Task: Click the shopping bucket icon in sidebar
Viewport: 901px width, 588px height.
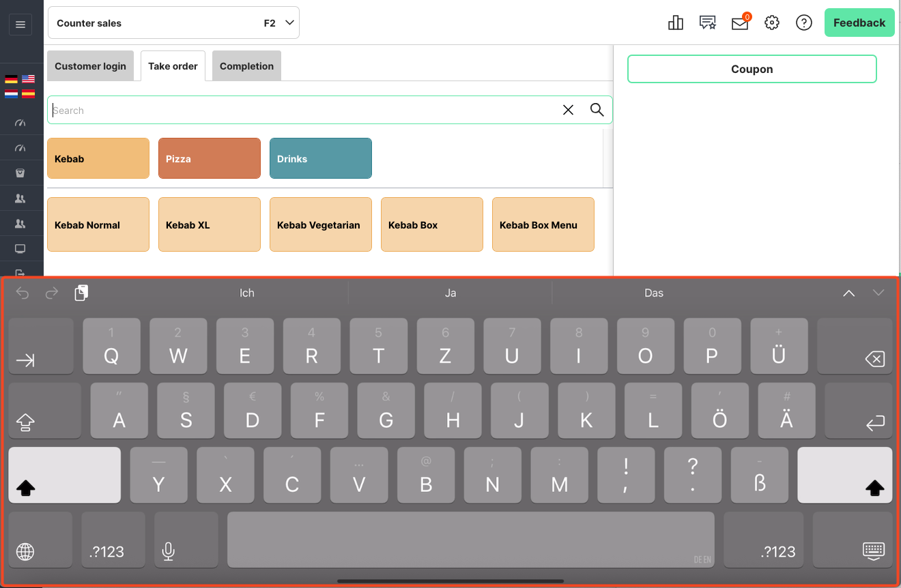Action: [x=20, y=173]
